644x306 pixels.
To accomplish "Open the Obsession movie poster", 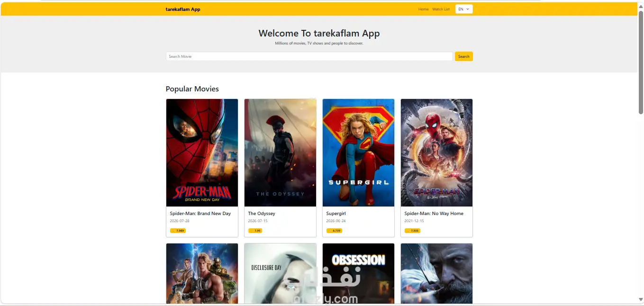I will [x=358, y=273].
